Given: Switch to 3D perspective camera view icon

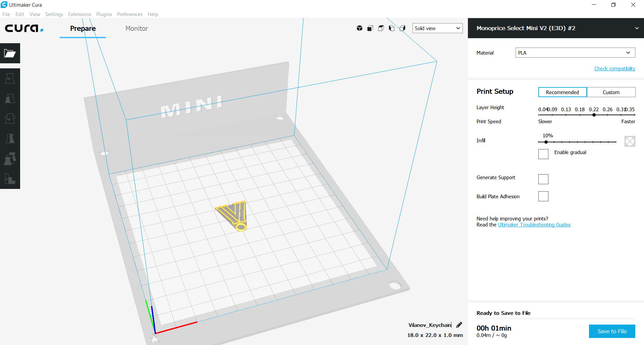Looking at the screenshot, I should (360, 28).
